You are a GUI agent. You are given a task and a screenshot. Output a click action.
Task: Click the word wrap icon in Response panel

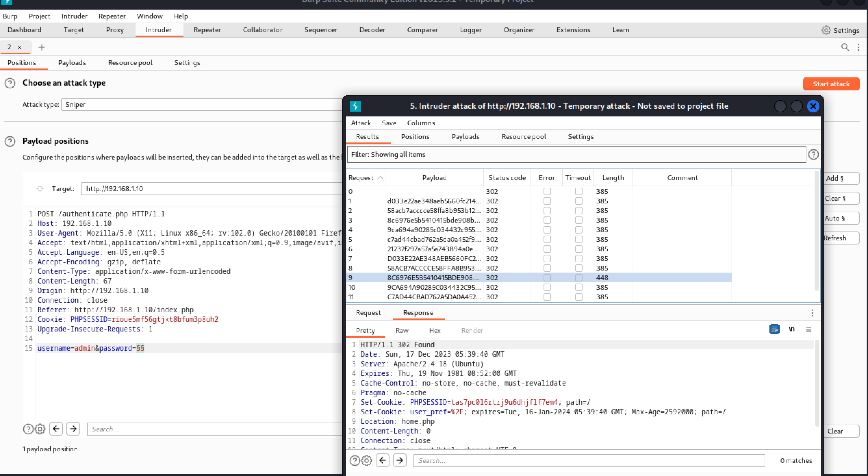click(x=774, y=329)
